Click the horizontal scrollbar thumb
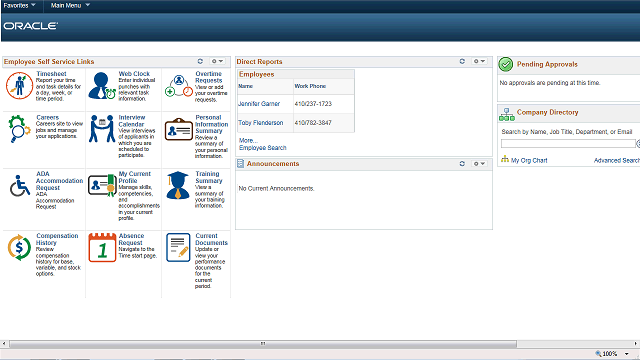The width and height of the screenshot is (640, 360). [x=263, y=344]
